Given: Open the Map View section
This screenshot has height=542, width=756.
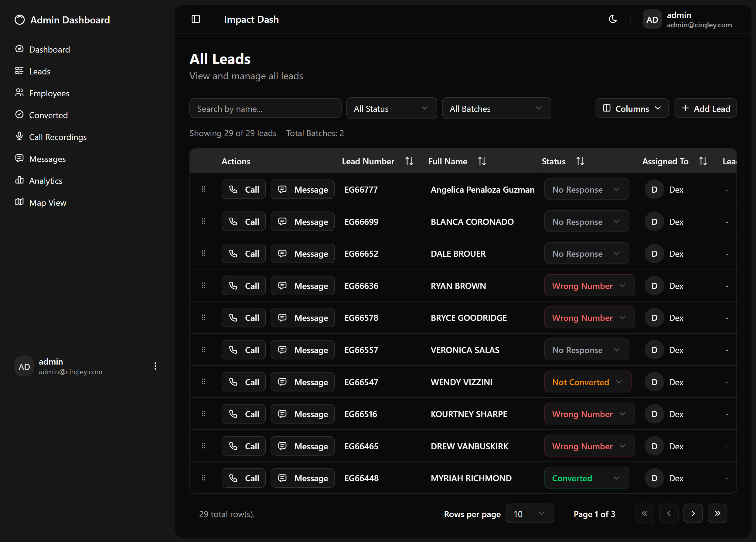Looking at the screenshot, I should click(47, 202).
